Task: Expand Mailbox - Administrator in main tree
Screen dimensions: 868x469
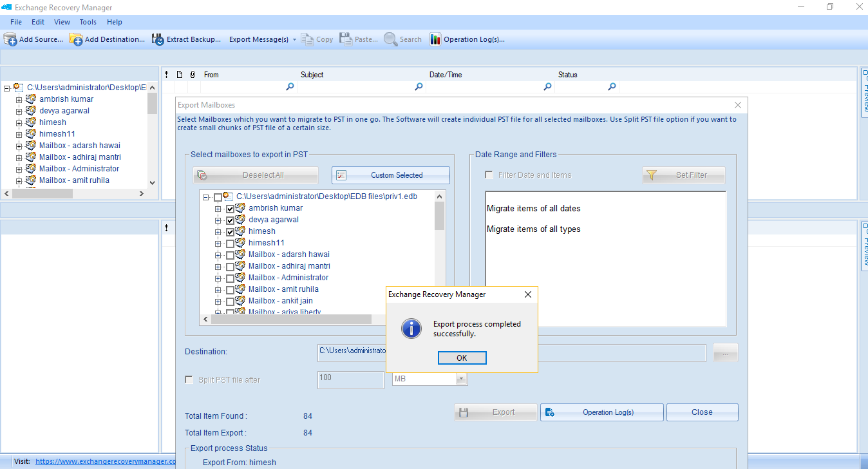Action: [x=19, y=169]
